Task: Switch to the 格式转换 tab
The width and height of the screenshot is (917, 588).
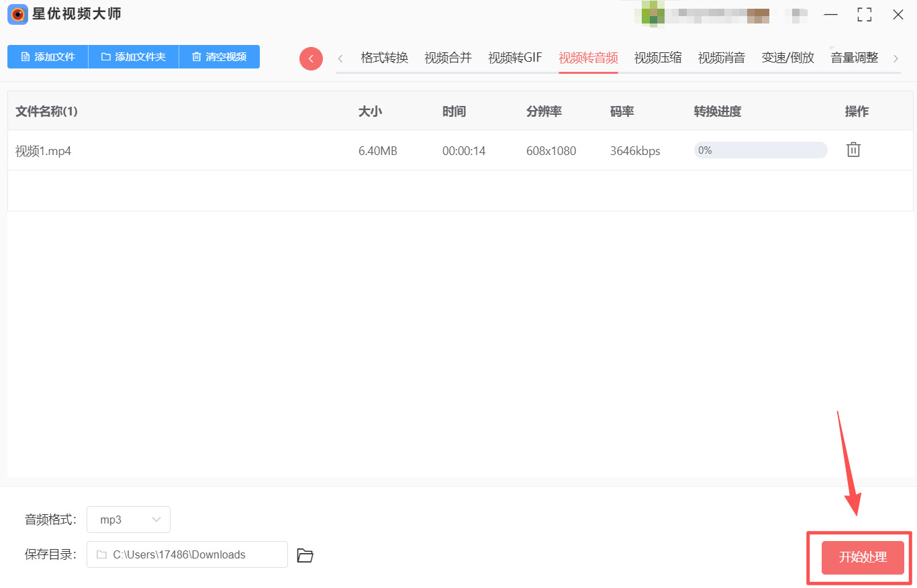Action: tap(384, 58)
